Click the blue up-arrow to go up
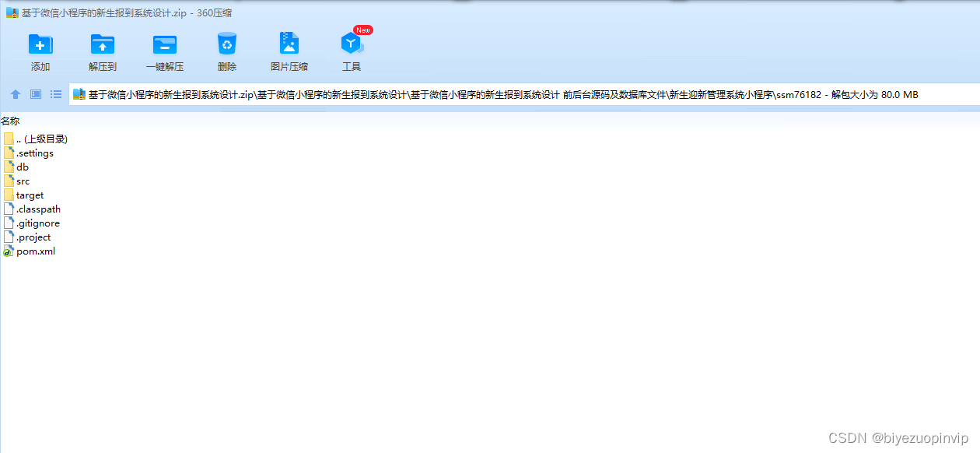The image size is (980, 453). pyautogui.click(x=15, y=94)
